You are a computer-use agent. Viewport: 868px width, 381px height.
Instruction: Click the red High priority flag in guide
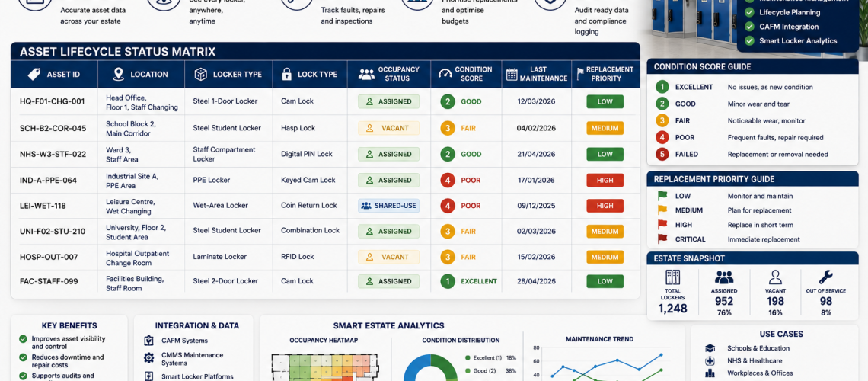[662, 224]
